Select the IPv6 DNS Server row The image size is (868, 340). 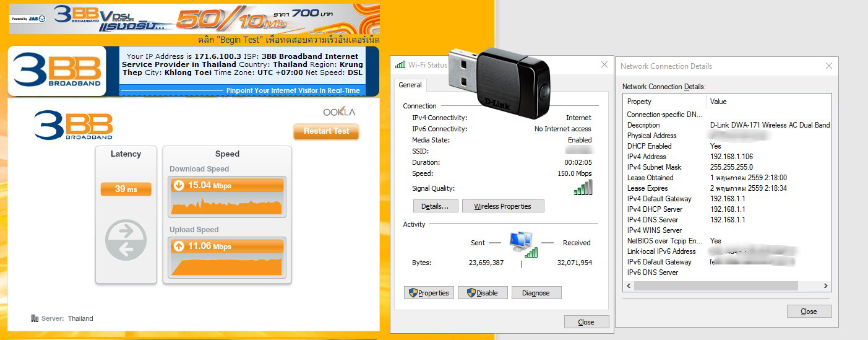728,272
